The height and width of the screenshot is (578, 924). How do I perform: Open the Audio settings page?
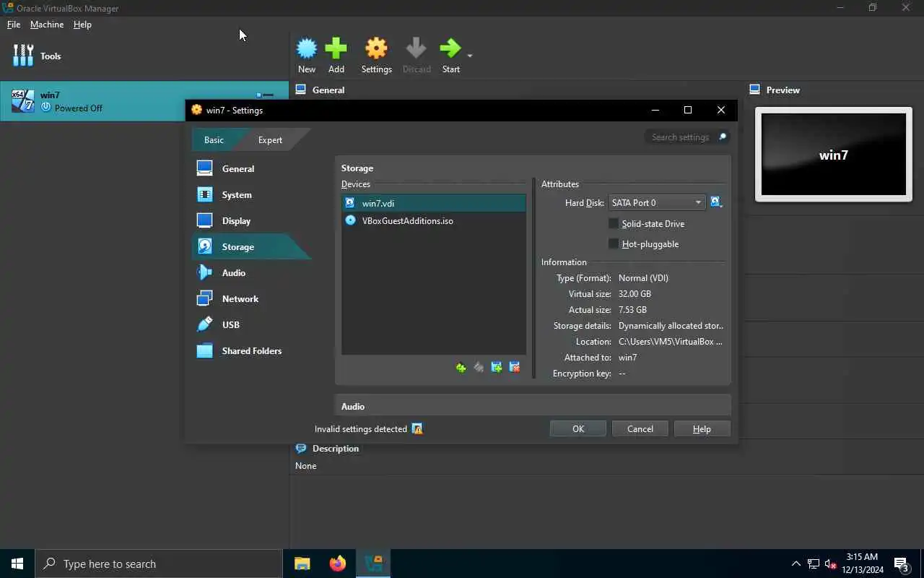(x=234, y=272)
